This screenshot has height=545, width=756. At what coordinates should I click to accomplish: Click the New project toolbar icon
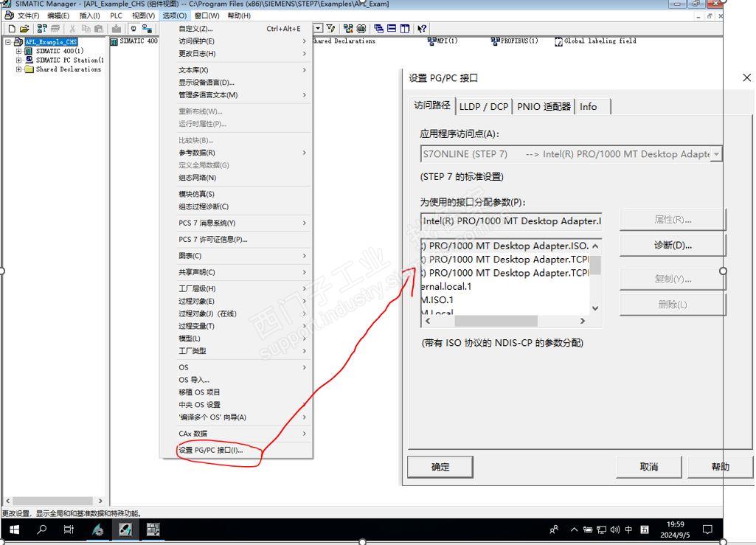pyautogui.click(x=12, y=29)
